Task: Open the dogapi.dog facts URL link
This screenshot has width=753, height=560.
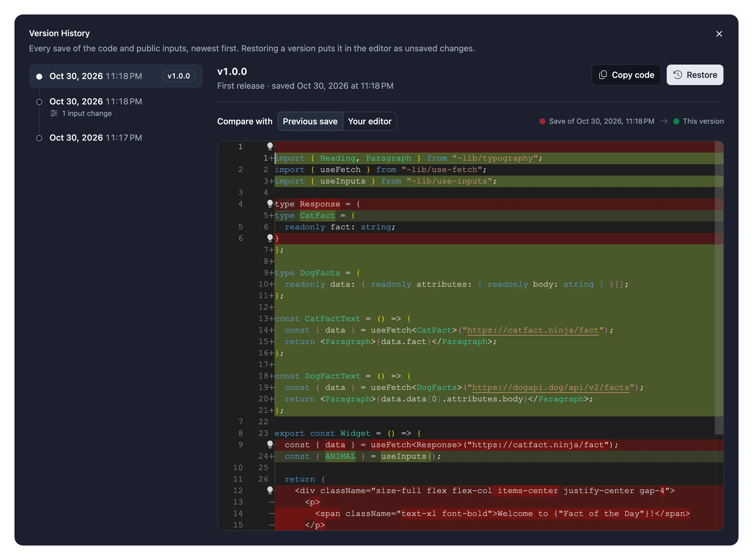Action: point(551,387)
